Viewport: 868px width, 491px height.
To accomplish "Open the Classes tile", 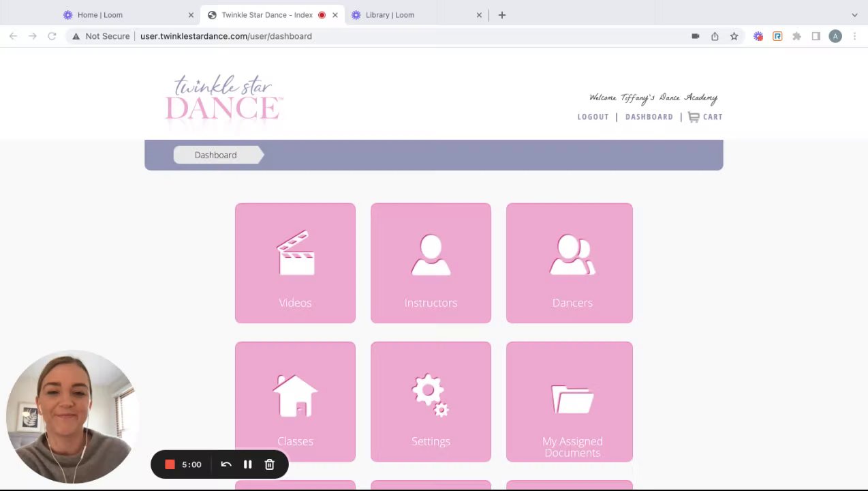I will pyautogui.click(x=295, y=402).
